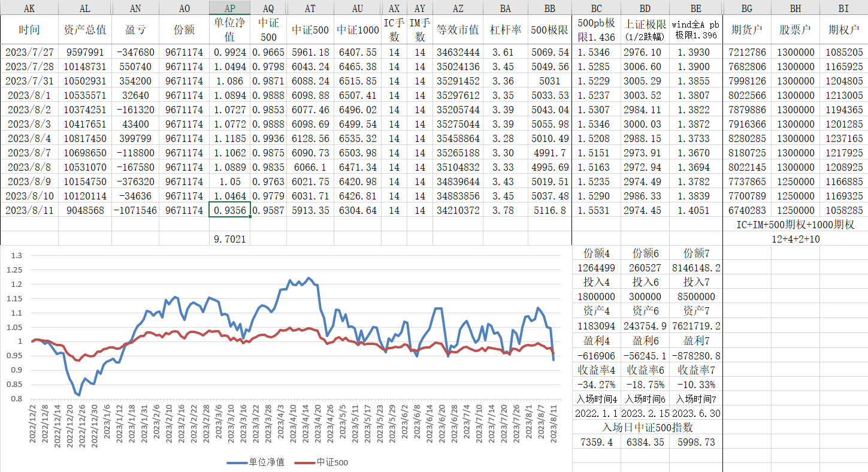
Task: Click the 12+4+2+10 cell
Action: coord(795,239)
